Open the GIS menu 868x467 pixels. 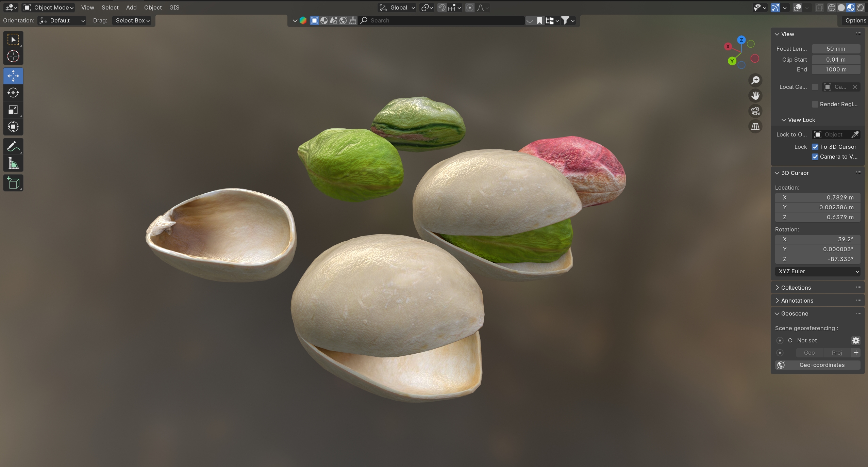click(174, 7)
